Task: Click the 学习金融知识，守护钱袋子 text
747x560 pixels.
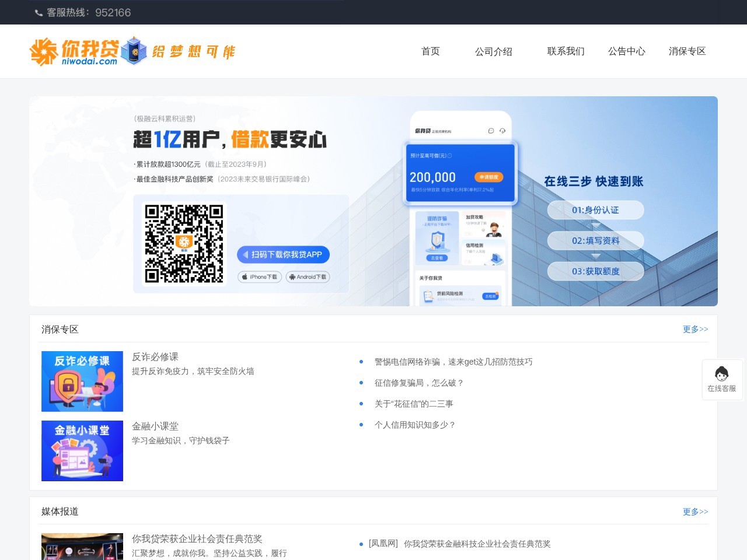Action: click(x=181, y=440)
